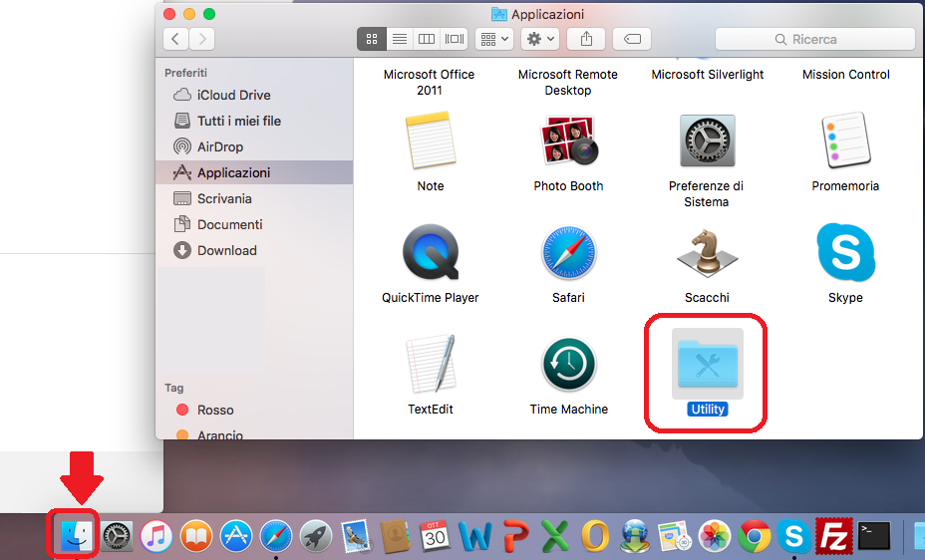Viewport: 925px width, 560px height.
Task: Open the Action gear dropdown
Action: (540, 39)
